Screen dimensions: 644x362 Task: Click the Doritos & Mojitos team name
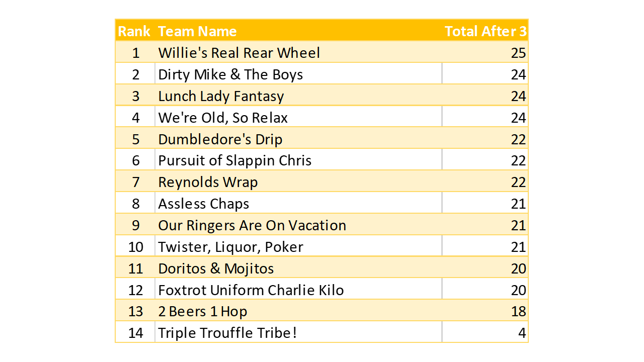pyautogui.click(x=216, y=268)
